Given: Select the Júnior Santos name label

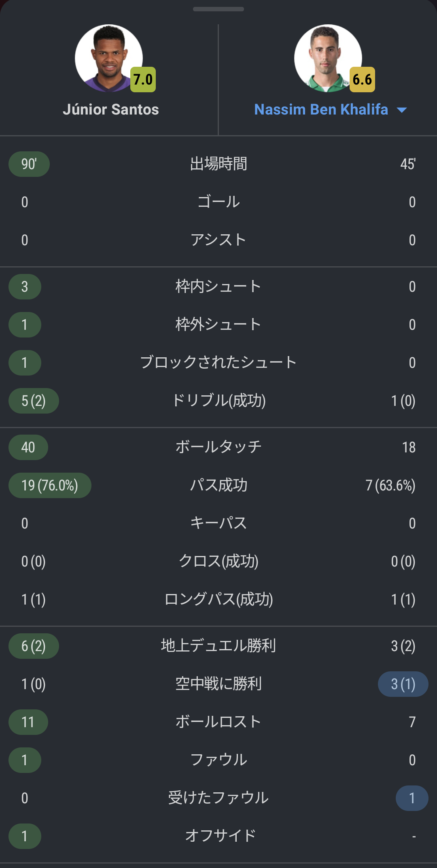Looking at the screenshot, I should pyautogui.click(x=111, y=110).
